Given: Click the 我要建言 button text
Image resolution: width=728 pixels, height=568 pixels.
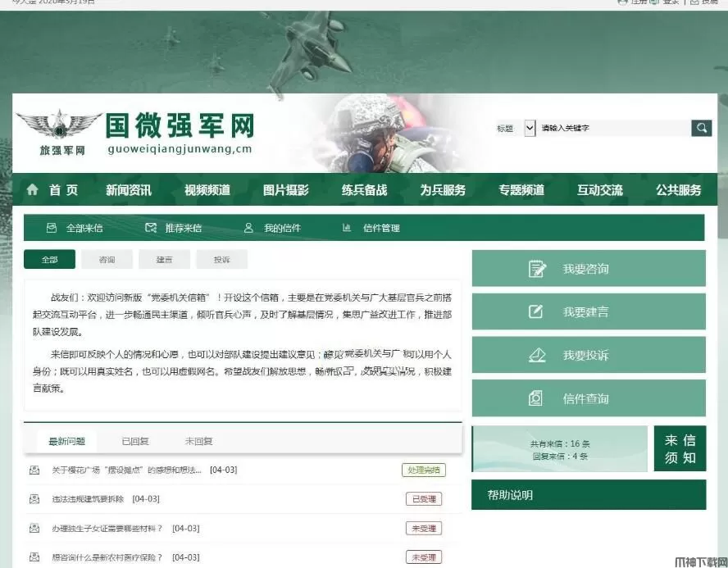Looking at the screenshot, I should [585, 311].
